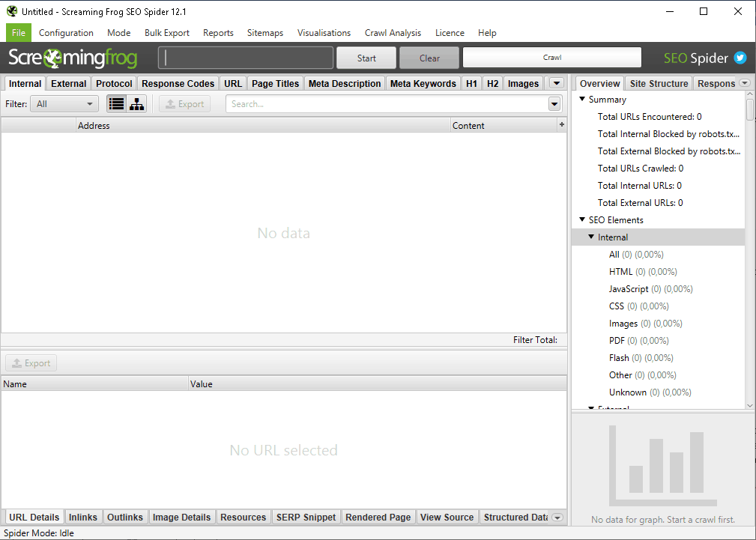
Task: Click the URL entry field
Action: [x=246, y=58]
